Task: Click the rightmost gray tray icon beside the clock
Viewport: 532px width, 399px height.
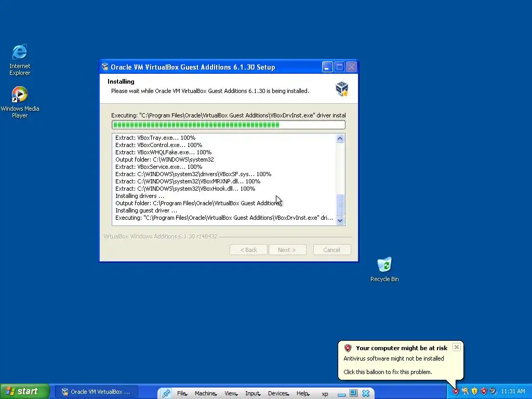Action: pyautogui.click(x=493, y=391)
